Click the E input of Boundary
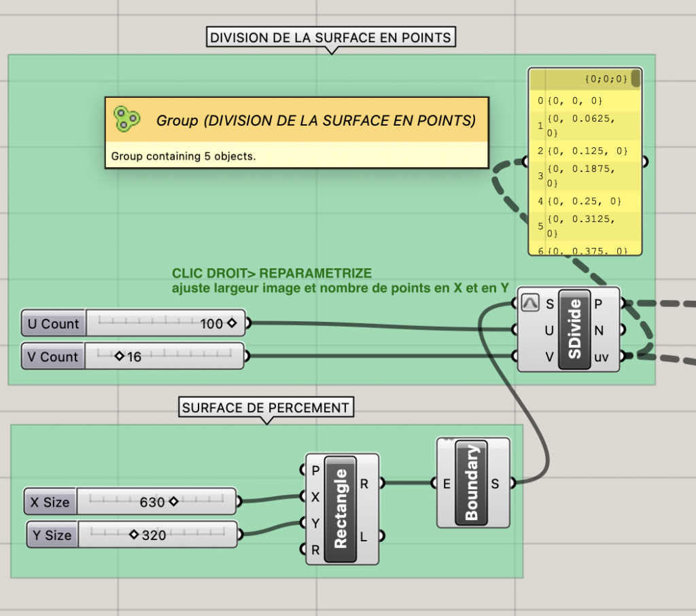The width and height of the screenshot is (696, 616). pyautogui.click(x=447, y=483)
